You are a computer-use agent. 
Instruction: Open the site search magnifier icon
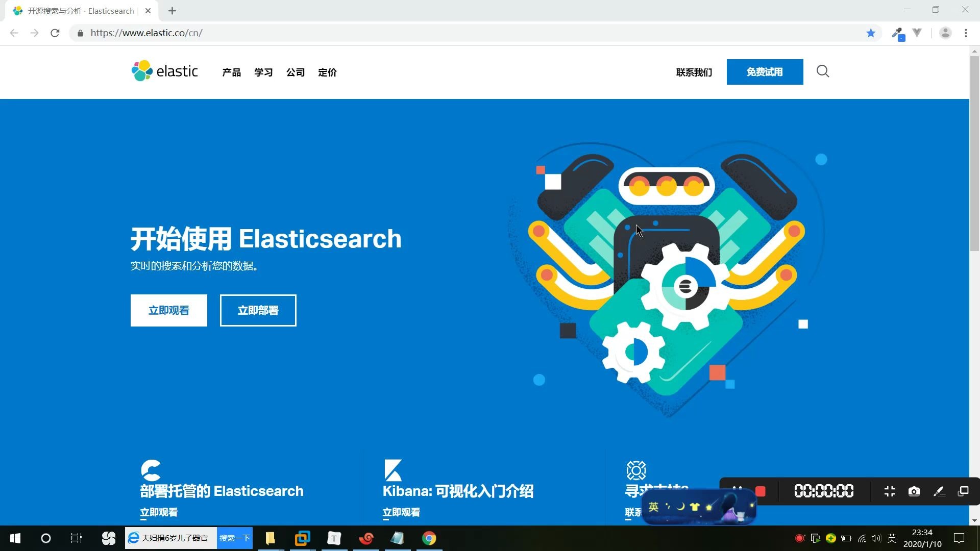823,71
